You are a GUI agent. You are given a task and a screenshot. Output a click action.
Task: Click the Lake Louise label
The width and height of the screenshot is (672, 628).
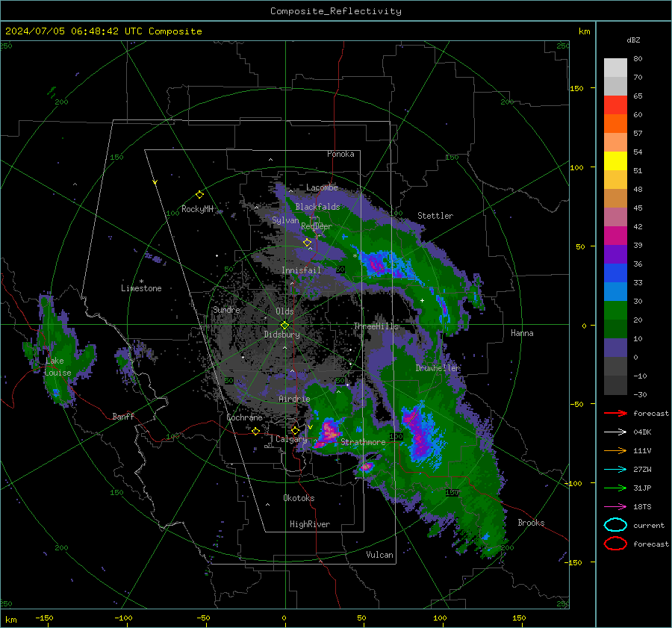coord(57,367)
